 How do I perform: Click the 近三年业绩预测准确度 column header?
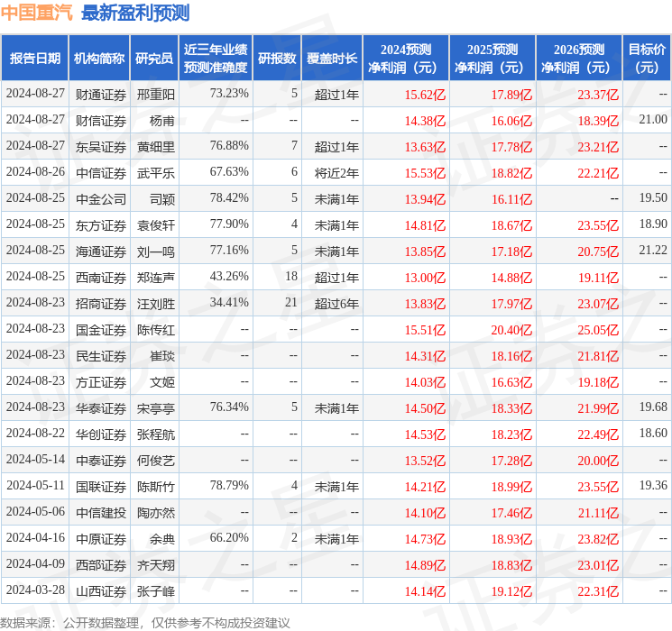[216, 59]
